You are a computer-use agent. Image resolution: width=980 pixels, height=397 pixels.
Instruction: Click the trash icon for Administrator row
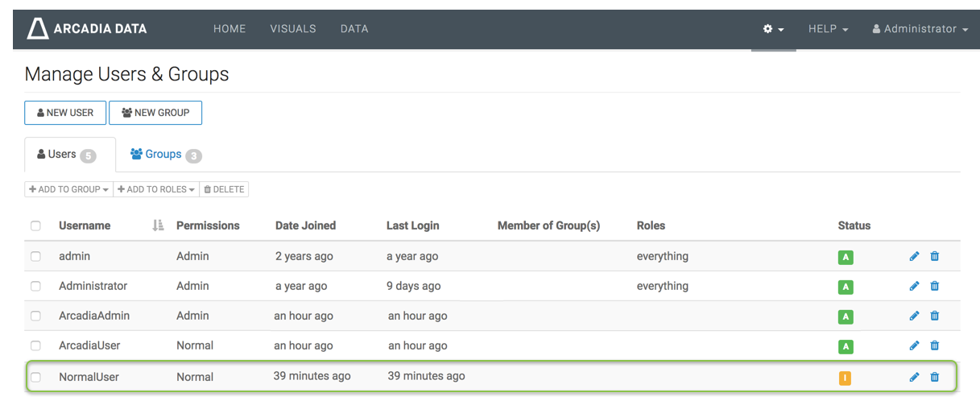tap(934, 286)
